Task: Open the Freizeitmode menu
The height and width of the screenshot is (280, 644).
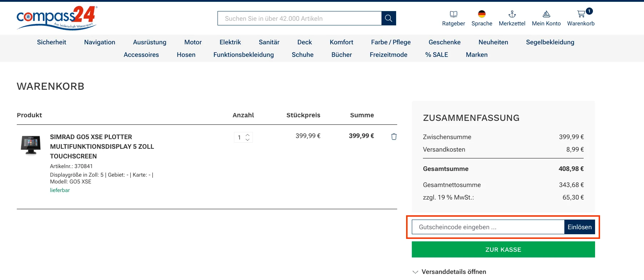Action: click(x=389, y=55)
